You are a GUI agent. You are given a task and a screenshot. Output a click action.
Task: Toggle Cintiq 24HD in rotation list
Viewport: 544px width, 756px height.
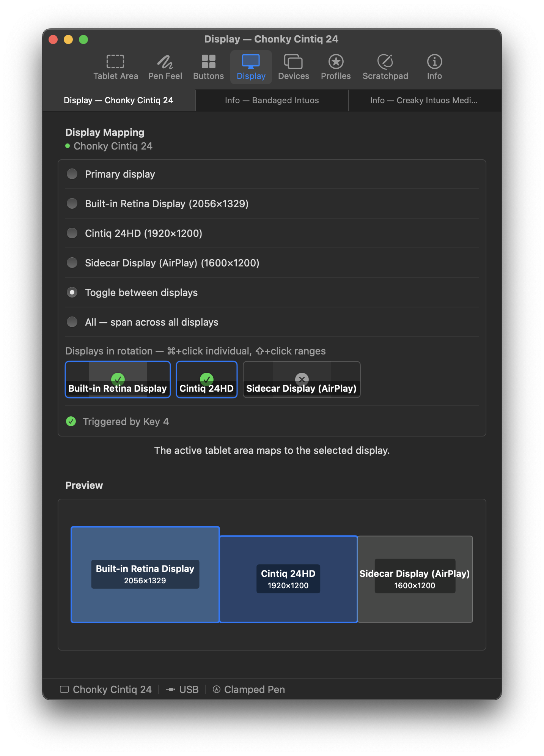[x=207, y=380]
